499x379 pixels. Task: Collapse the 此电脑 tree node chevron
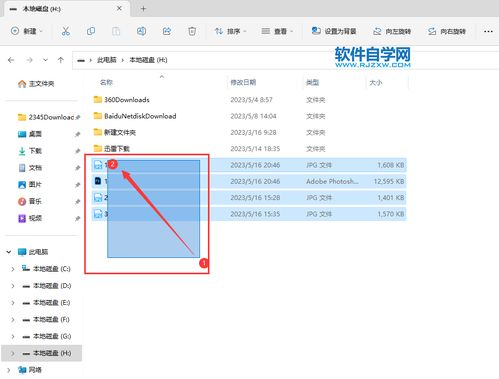click(x=9, y=252)
